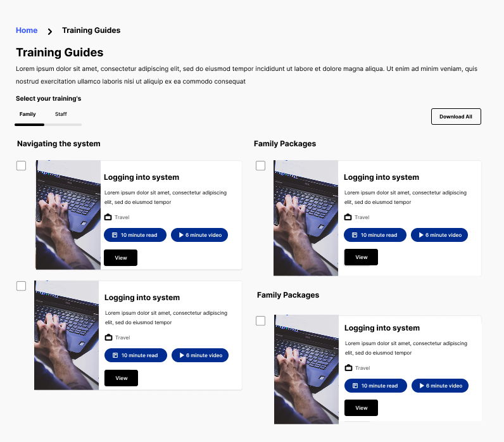Click Travel briefcase icon in the bottom-left card

[108, 338]
